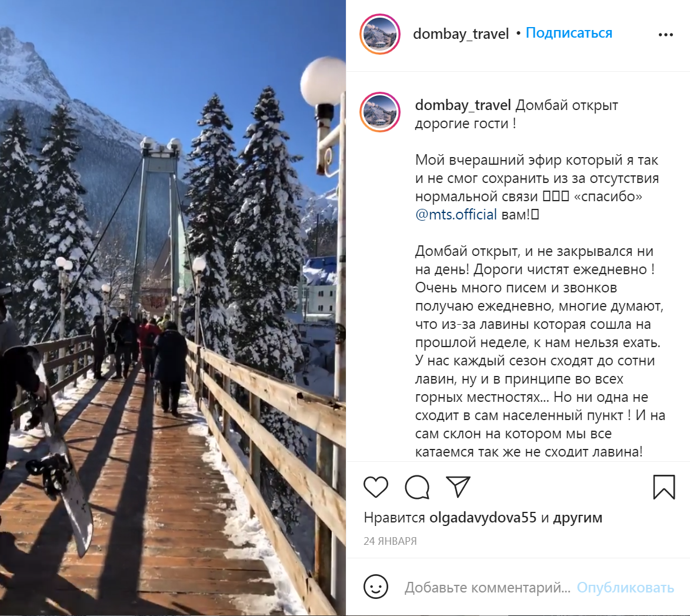Follow the account via Подписаться
This screenshot has height=616, width=690.
[569, 33]
